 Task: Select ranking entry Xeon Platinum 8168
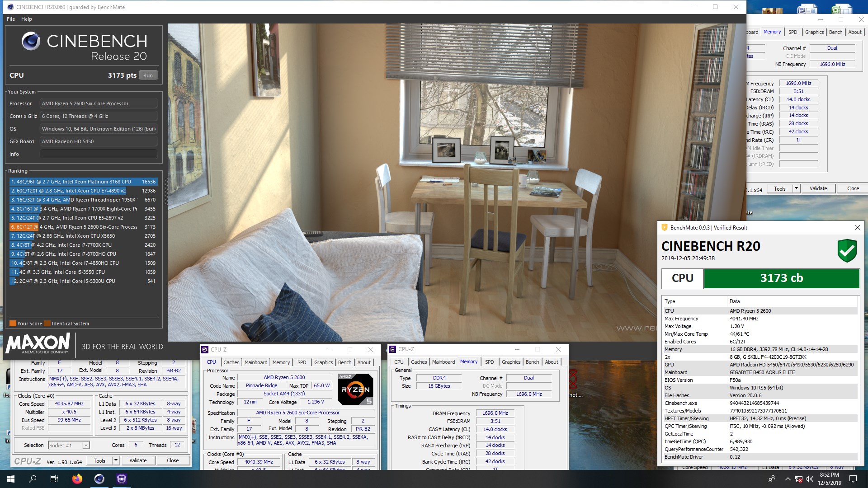pyautogui.click(x=83, y=182)
